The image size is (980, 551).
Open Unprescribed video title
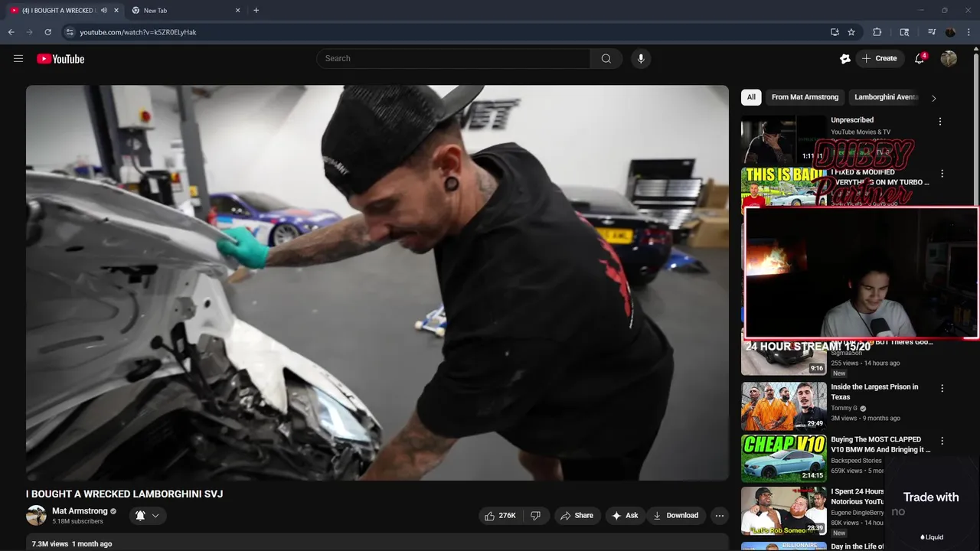click(852, 120)
